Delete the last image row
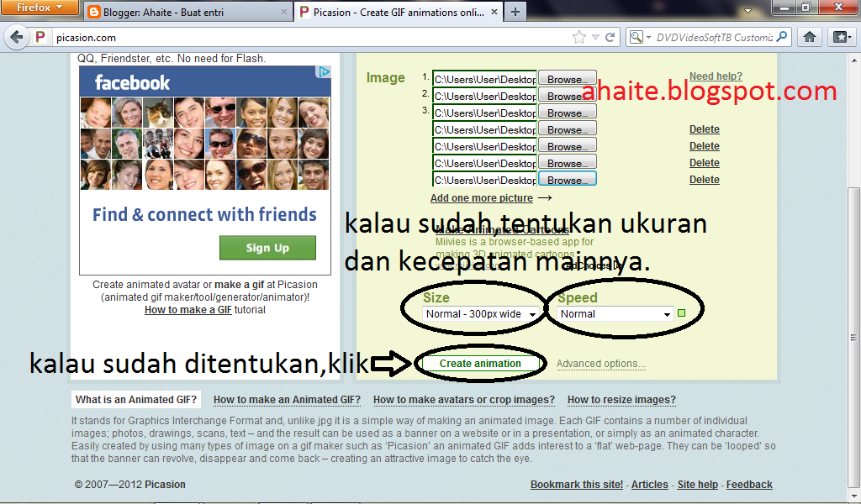Viewport: 861px width, 504px height. click(705, 179)
